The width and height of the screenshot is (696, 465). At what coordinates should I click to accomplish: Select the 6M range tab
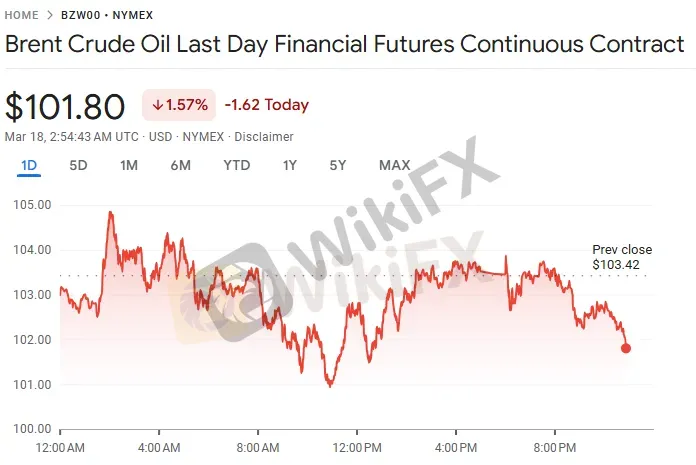180,165
